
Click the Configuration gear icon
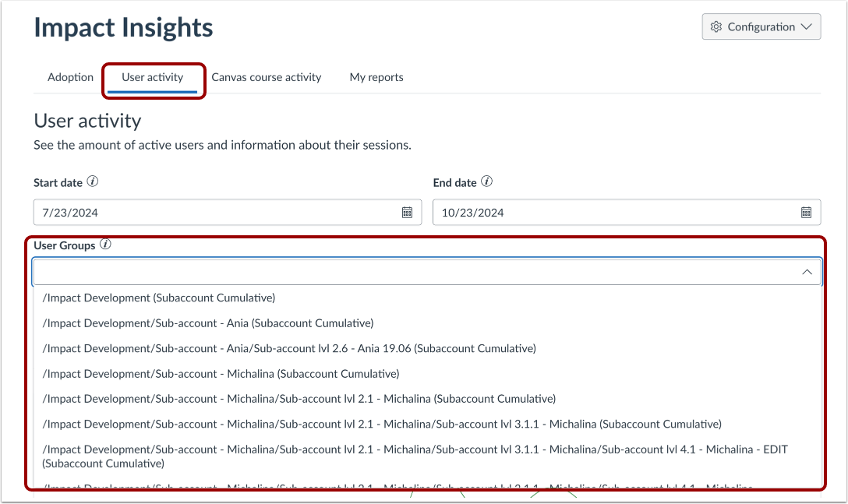(716, 26)
